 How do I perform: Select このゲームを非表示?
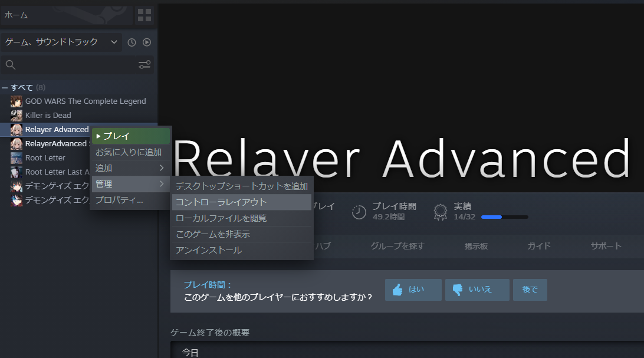click(x=242, y=234)
